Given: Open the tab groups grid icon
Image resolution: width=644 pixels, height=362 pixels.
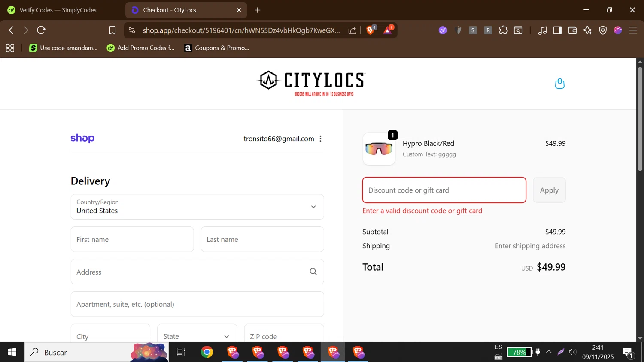Looking at the screenshot, I should coord(10,48).
